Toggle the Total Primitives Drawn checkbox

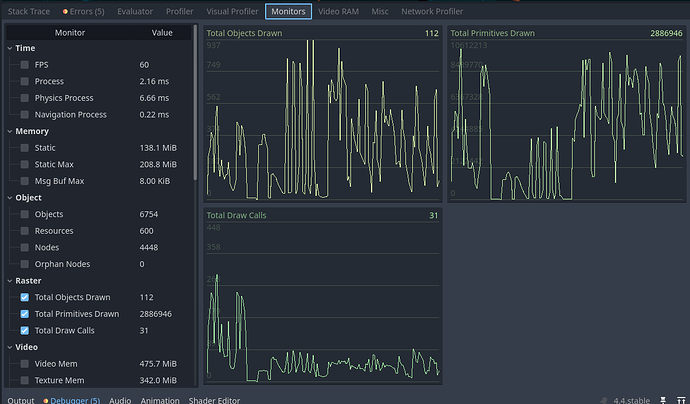click(x=25, y=314)
